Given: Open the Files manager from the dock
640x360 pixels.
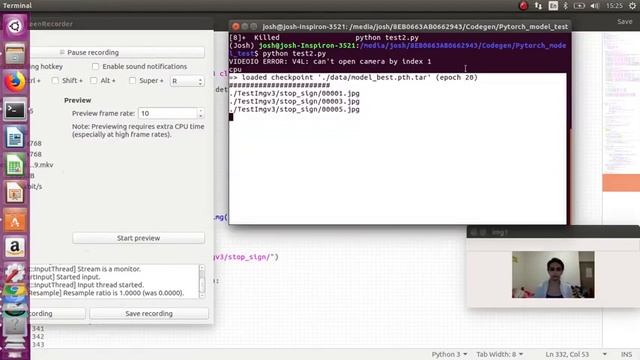Looking at the screenshot, I should (x=15, y=54).
